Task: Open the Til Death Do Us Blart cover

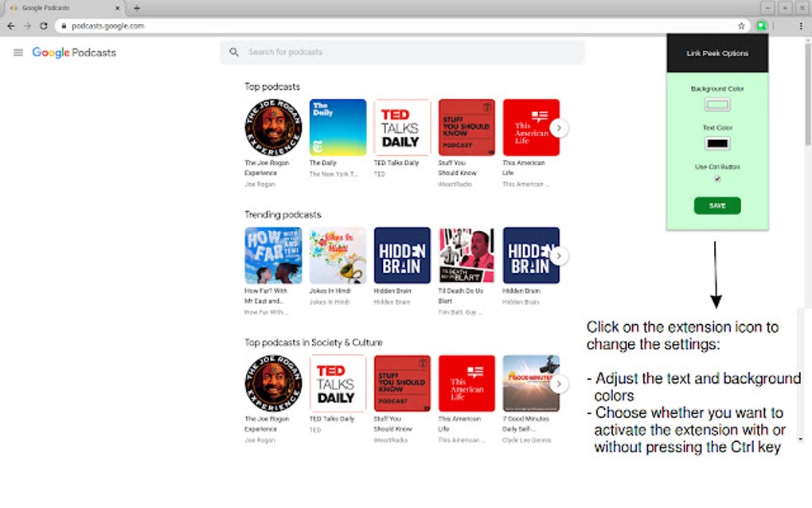Action: (467, 256)
